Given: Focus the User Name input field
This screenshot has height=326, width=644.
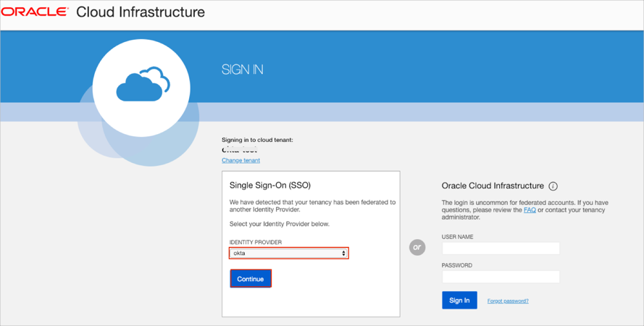Looking at the screenshot, I should (x=501, y=248).
